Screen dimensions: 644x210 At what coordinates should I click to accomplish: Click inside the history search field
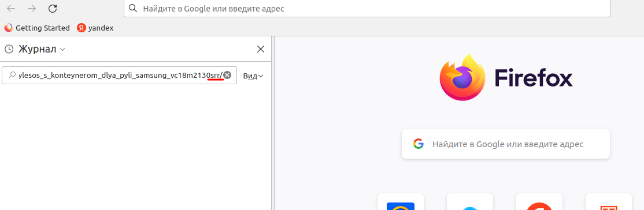pyautogui.click(x=119, y=76)
